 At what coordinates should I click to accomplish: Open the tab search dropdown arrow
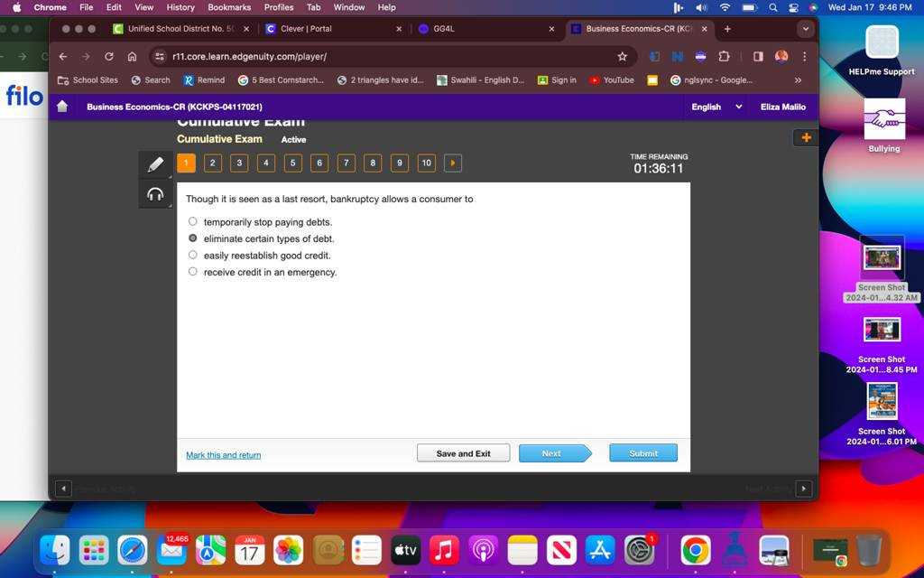pyautogui.click(x=805, y=29)
